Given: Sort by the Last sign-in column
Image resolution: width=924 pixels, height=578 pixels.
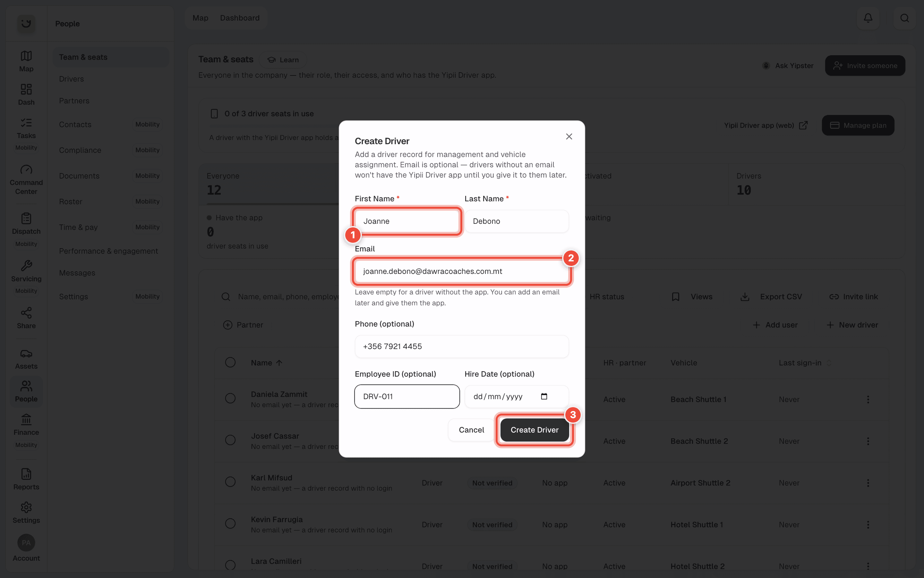Looking at the screenshot, I should [805, 363].
